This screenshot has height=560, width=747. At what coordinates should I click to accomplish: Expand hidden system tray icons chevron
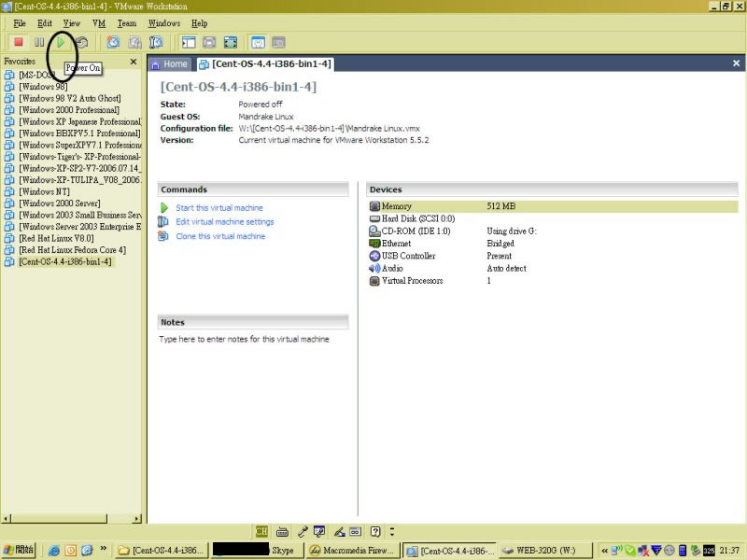(604, 551)
